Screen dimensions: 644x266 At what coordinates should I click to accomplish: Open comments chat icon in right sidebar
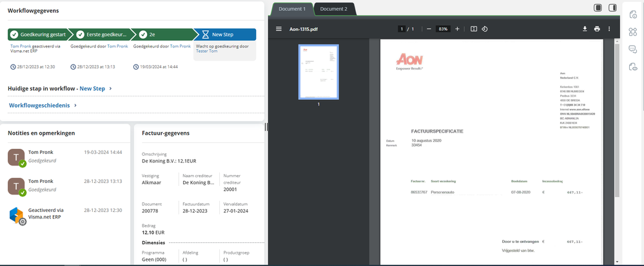coord(633,49)
